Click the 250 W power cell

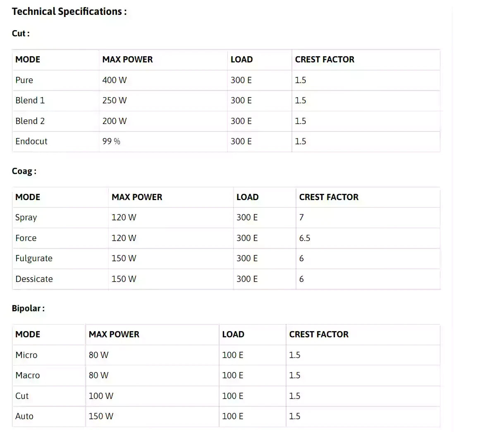(x=115, y=100)
